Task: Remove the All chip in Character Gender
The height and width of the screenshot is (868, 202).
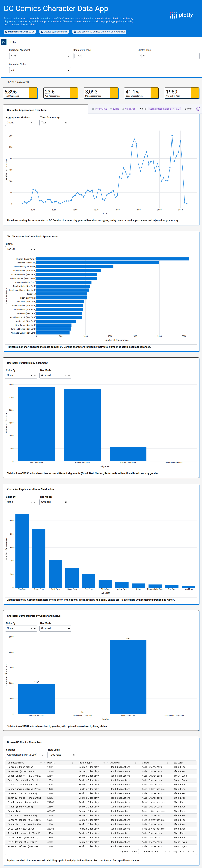Action: pos(76,56)
